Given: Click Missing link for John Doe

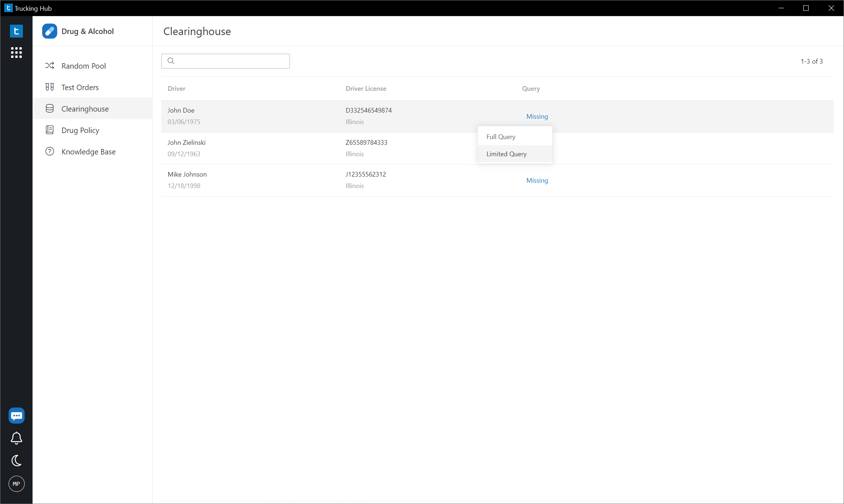Looking at the screenshot, I should (x=537, y=116).
